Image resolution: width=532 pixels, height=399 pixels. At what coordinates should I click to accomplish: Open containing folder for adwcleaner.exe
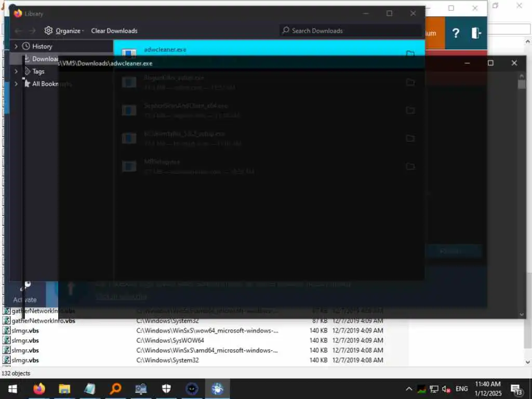point(410,53)
